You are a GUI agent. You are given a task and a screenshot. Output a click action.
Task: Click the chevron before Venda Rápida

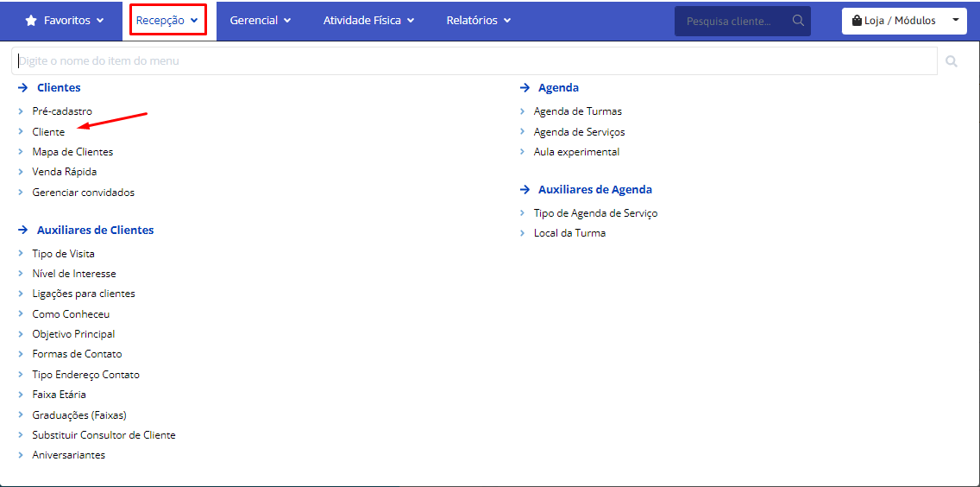tap(21, 172)
